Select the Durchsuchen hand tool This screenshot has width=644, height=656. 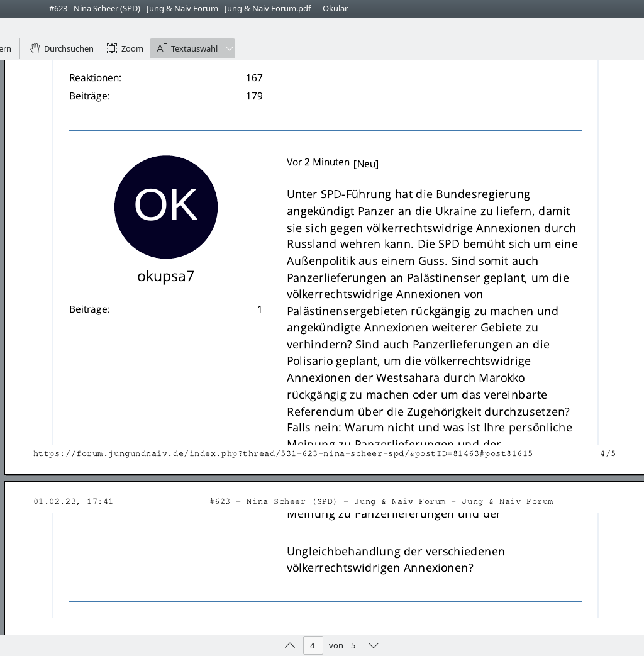point(62,48)
